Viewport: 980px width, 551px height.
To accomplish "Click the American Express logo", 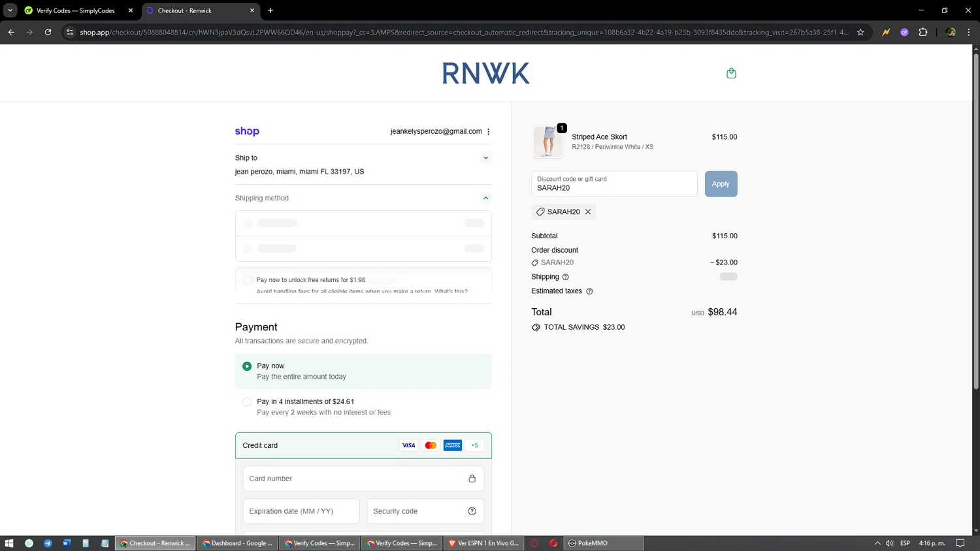I will (453, 445).
